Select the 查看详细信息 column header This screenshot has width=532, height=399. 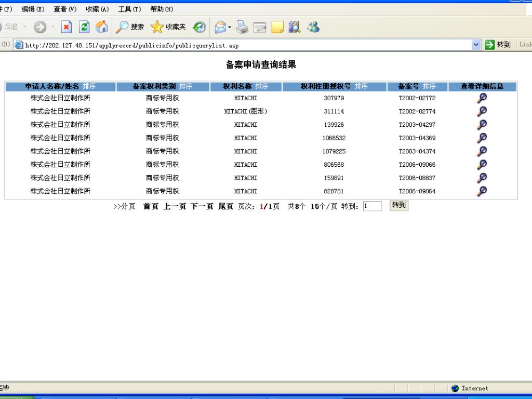[482, 87]
